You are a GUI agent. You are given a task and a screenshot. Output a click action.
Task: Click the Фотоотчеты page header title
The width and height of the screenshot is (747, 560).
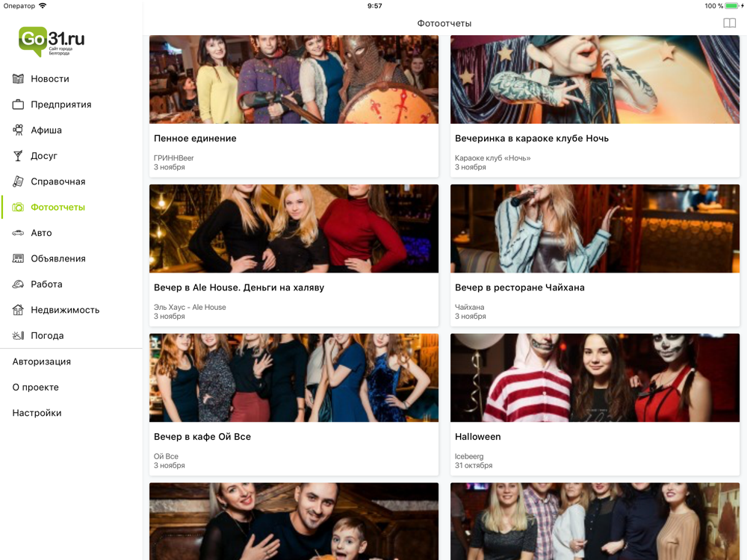444,23
